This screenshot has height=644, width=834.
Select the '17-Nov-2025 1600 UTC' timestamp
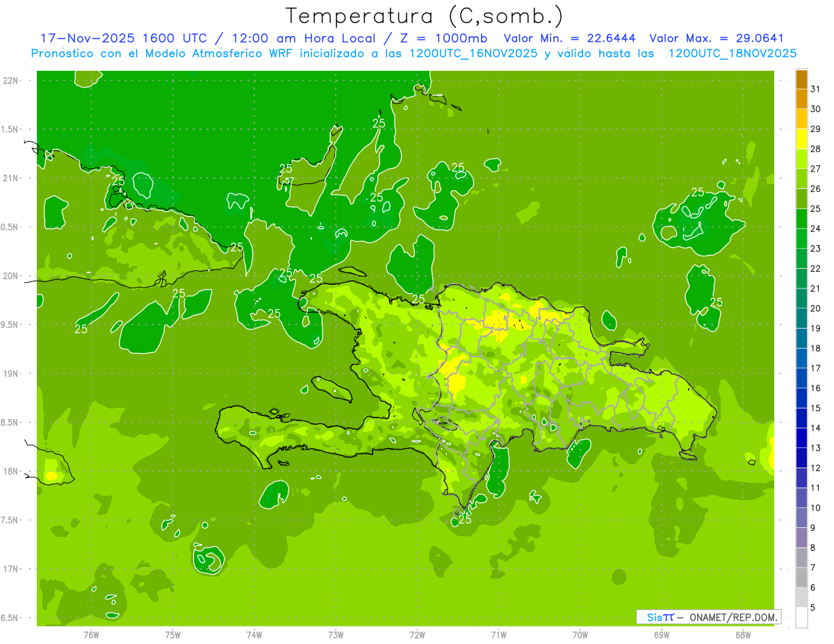click(x=123, y=38)
